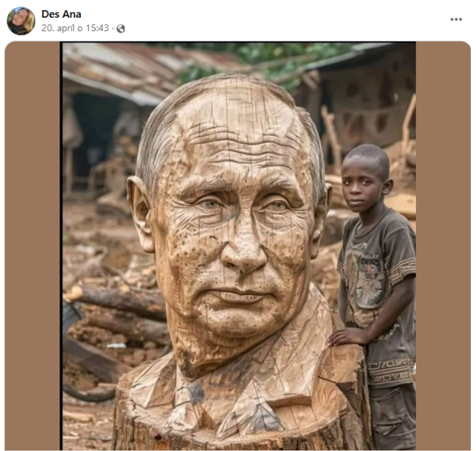Open the post timestamp 20. april o 15:43
Image resolution: width=476 pixels, height=451 pixels.
pos(75,29)
